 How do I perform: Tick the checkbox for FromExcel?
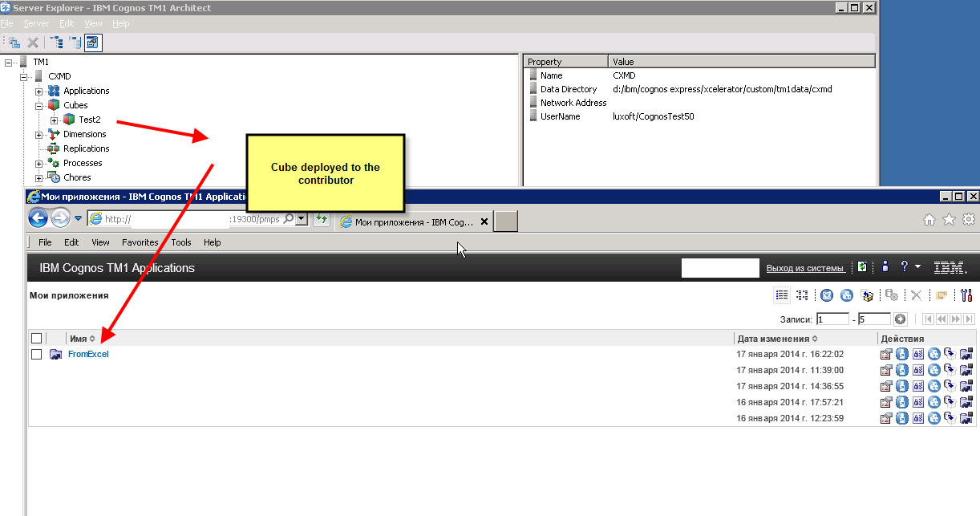(36, 354)
